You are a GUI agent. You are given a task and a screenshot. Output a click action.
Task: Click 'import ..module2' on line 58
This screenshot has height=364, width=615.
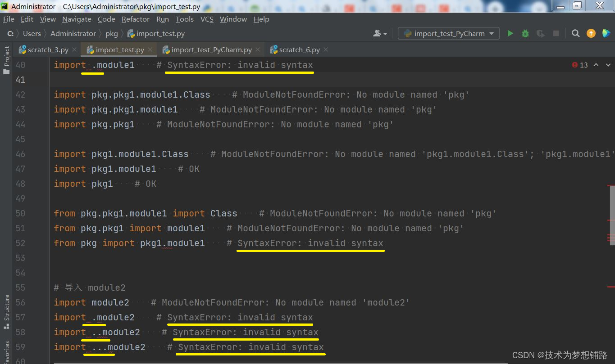[x=97, y=332]
